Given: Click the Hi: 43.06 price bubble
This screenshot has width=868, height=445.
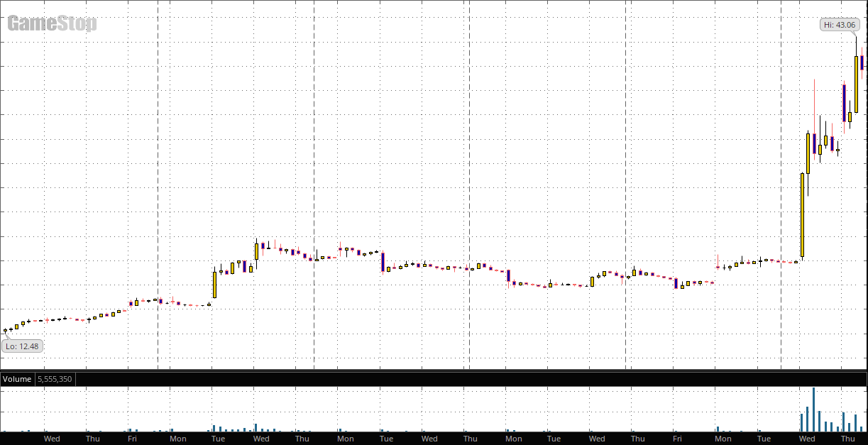Looking at the screenshot, I should pyautogui.click(x=840, y=25).
